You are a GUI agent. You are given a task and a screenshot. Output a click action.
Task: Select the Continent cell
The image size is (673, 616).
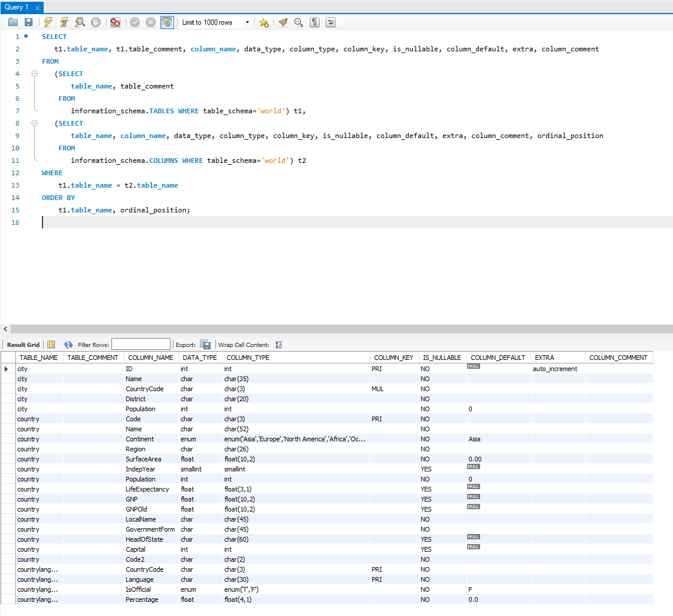151,439
